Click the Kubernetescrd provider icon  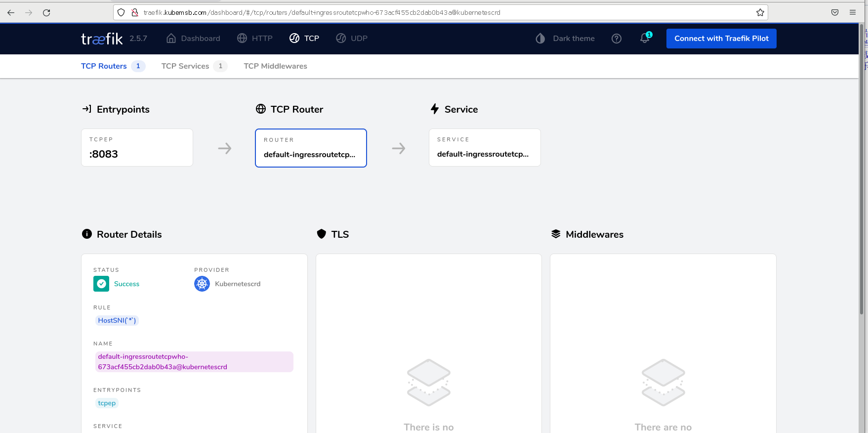click(x=202, y=284)
